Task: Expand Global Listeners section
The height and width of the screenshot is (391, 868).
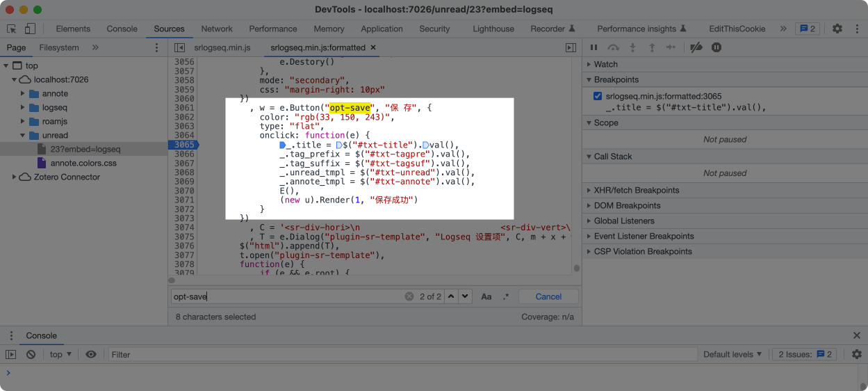Action: click(x=623, y=221)
